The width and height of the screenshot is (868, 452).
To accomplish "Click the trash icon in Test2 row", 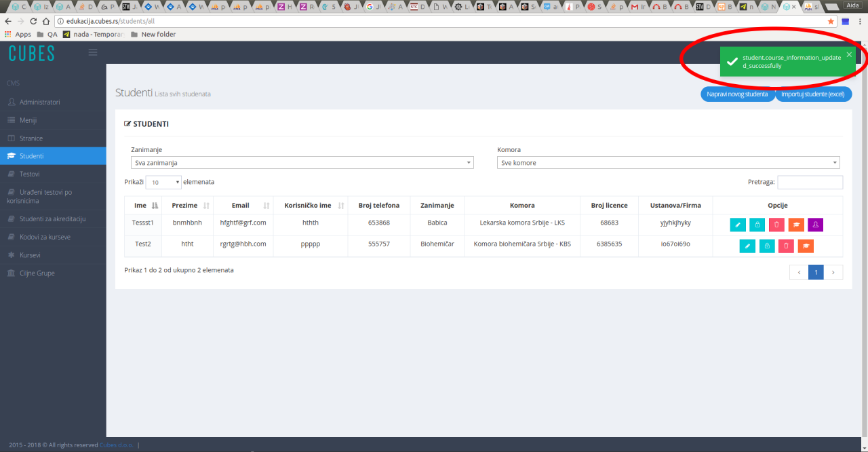I will (x=786, y=246).
